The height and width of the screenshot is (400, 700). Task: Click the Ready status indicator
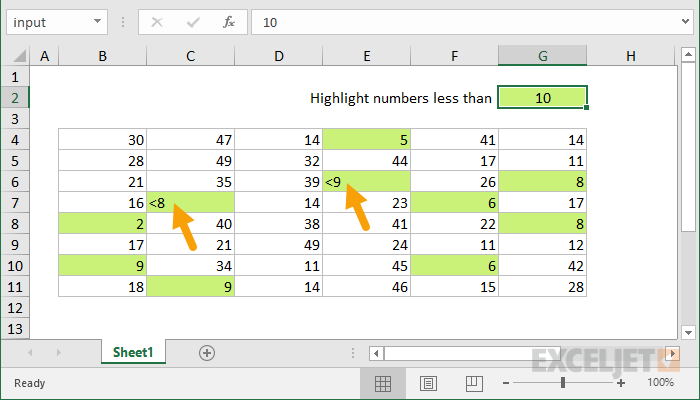click(x=29, y=383)
